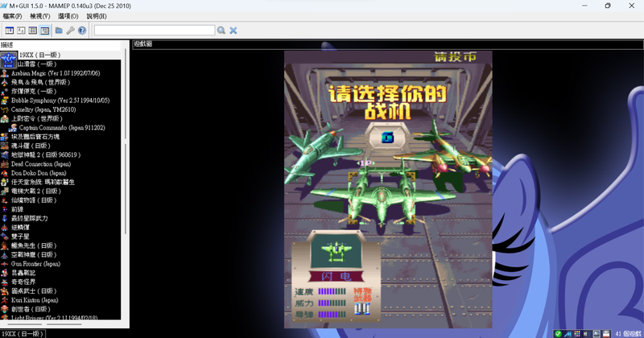This screenshot has width=644, height=338.
Task: Click the picture snapshot status bar icon
Action: [597, 334]
